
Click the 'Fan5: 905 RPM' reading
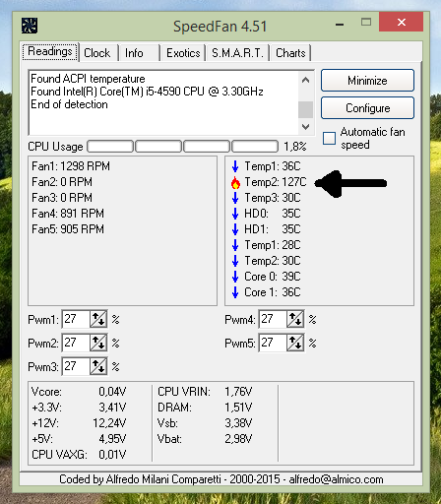click(x=68, y=229)
